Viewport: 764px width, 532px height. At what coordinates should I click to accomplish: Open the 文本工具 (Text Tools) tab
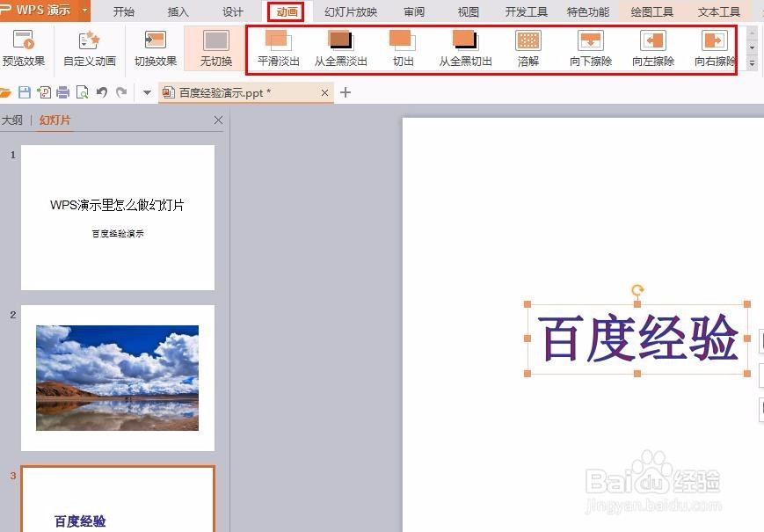pos(718,11)
